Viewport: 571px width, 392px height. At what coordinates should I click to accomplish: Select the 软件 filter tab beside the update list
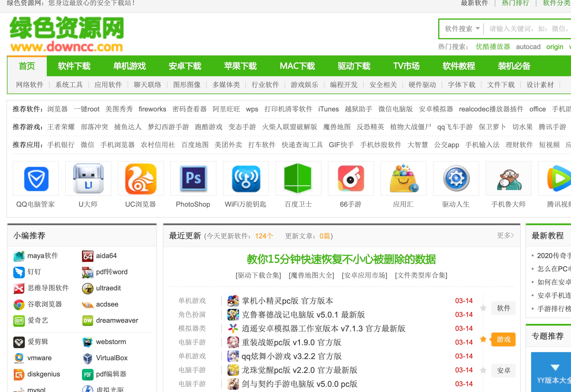503,308
